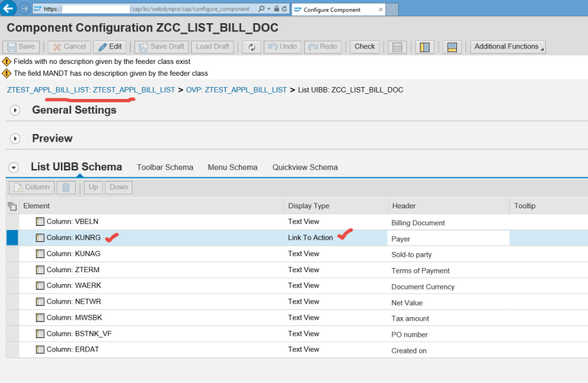
Task: Collapse the List UIBB Schema section
Action: tap(13, 168)
